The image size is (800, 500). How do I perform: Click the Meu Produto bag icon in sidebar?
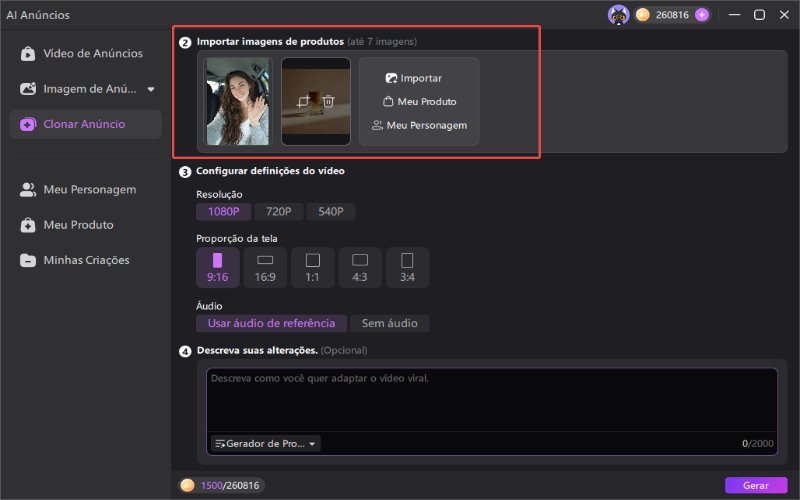[28, 225]
